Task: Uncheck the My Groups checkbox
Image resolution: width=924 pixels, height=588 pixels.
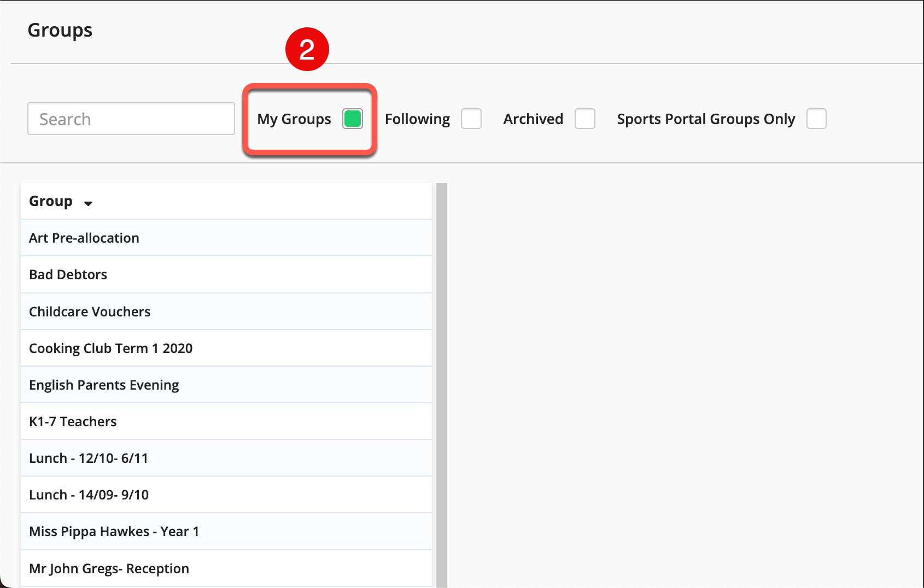Action: 352,119
